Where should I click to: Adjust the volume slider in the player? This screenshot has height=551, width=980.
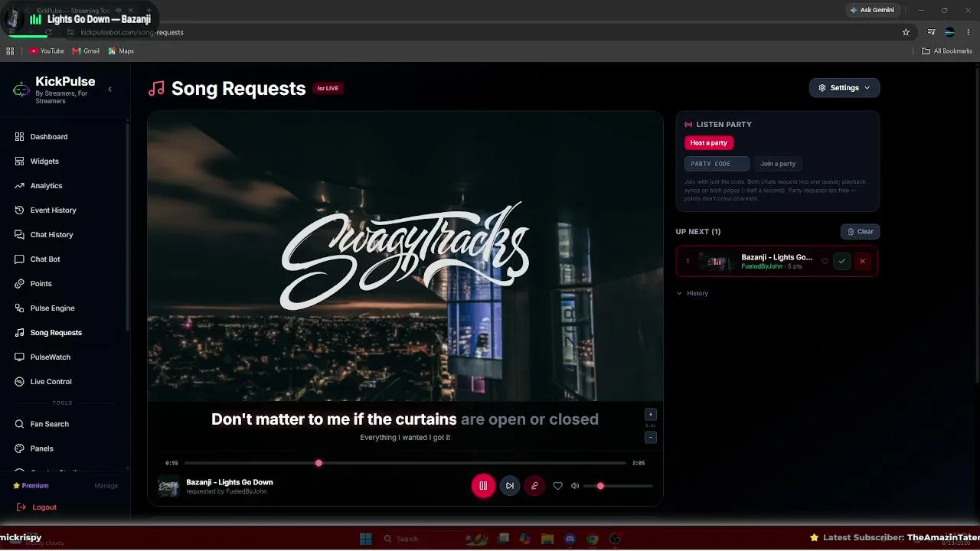tap(618, 486)
